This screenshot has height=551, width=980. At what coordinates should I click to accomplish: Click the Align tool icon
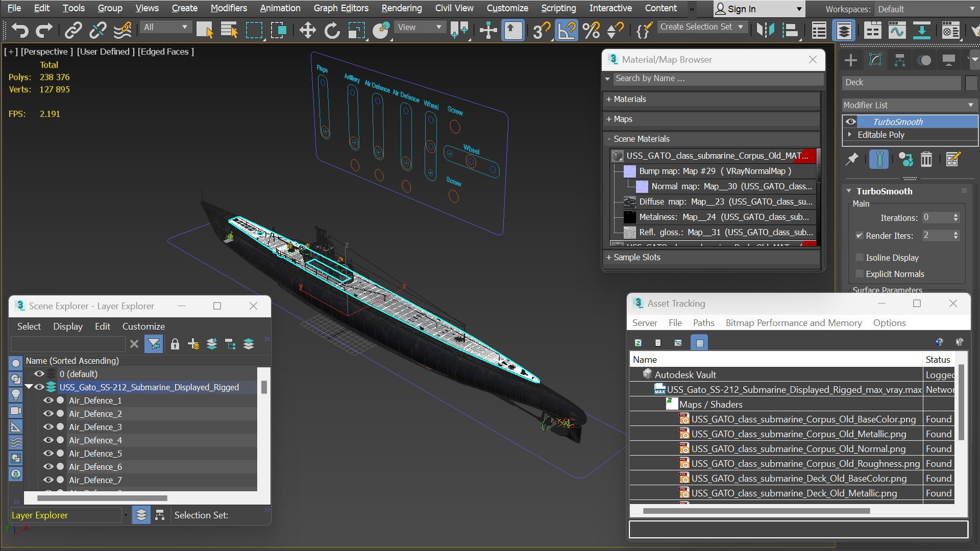(790, 30)
